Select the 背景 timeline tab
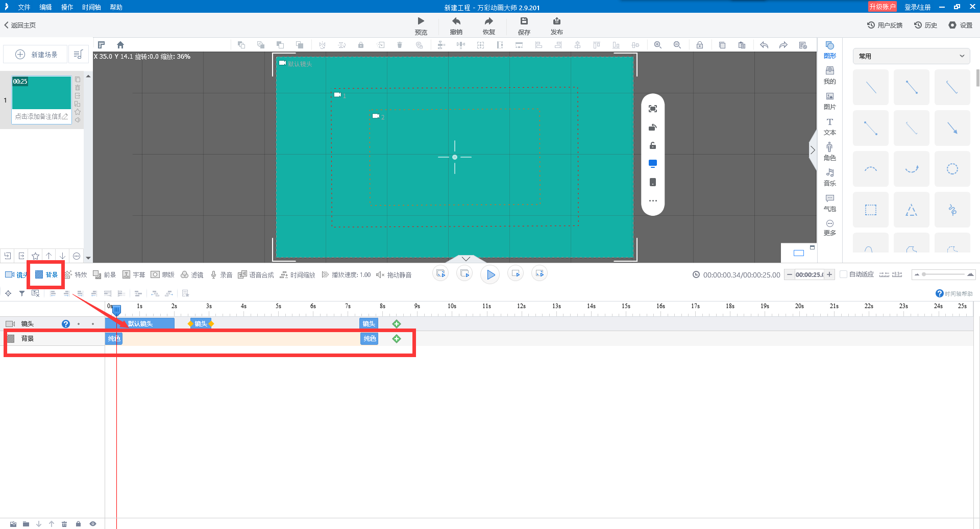980x529 pixels. [46, 275]
